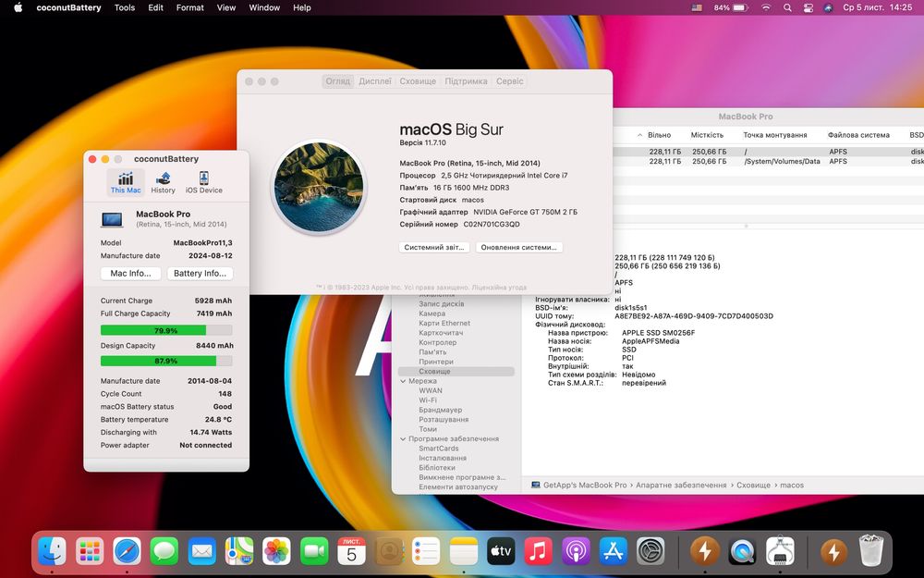Viewport: 924px width, 578px height.
Task: Switch to the Сервіс tab
Action: point(510,81)
